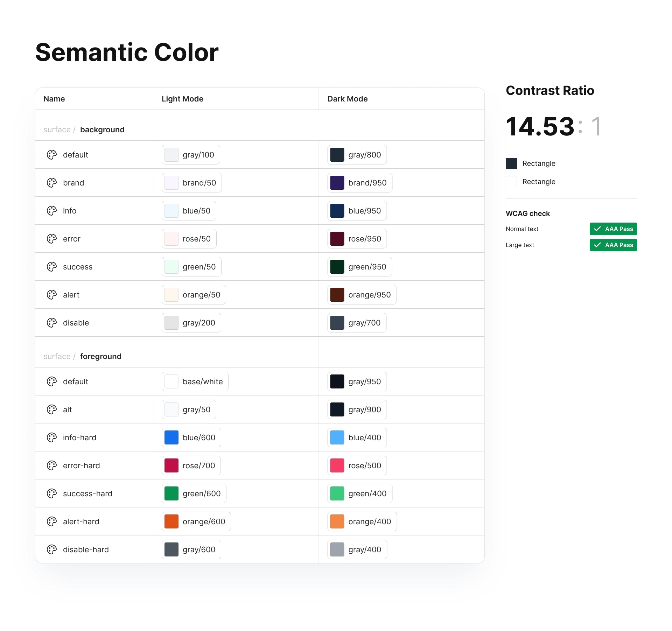Click the palette icon next to alert-hard
The width and height of the screenshot is (672, 631).
pyautogui.click(x=52, y=521)
